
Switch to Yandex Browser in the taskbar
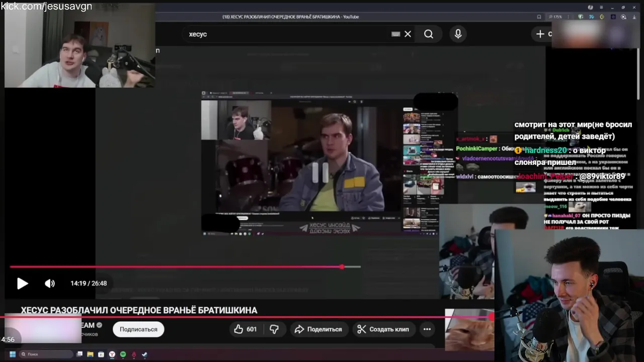pos(112,354)
